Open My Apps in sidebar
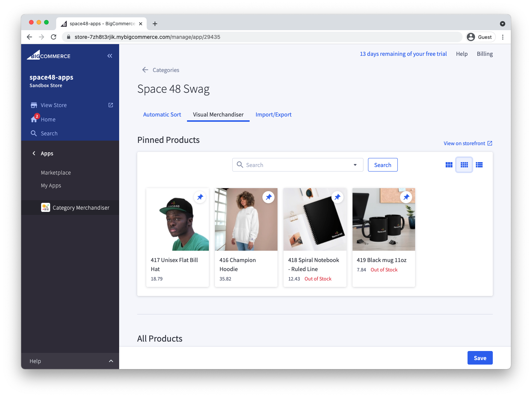Screen dimensions: 532x397 (51, 185)
